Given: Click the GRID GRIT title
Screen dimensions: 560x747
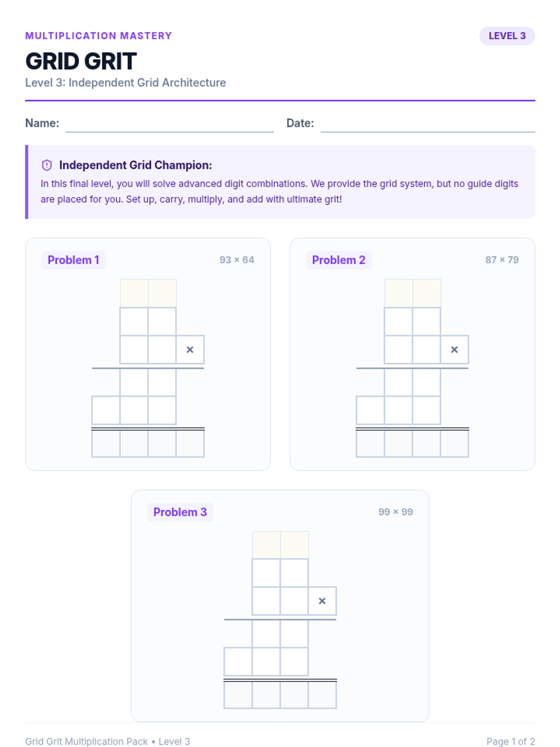Looking at the screenshot, I should pyautogui.click(x=81, y=61).
